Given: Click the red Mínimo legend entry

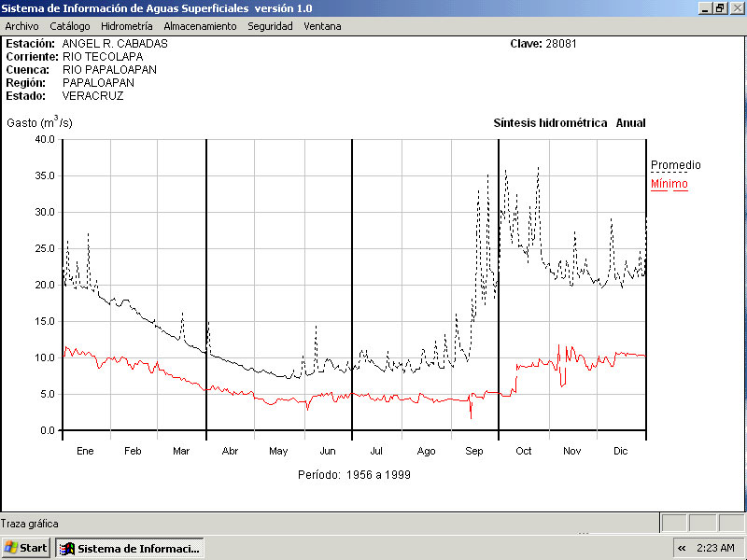Looking at the screenshot, I should (669, 184).
